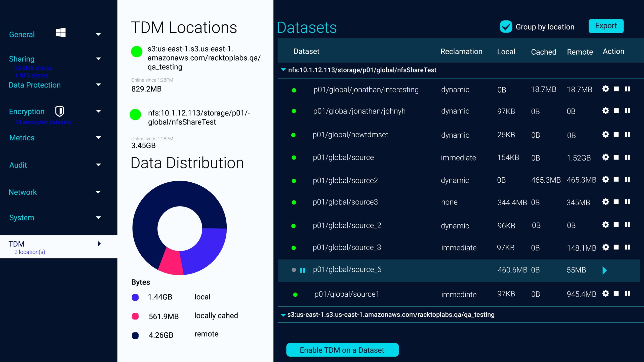Stop TDM on p01/global/source2
Image resolution: width=644 pixels, height=362 pixels.
(616, 179)
